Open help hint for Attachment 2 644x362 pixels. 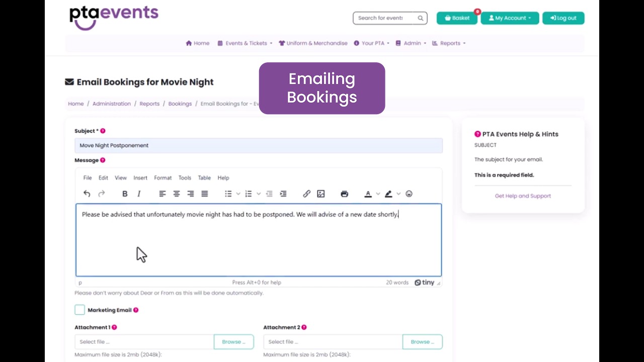pos(304,327)
